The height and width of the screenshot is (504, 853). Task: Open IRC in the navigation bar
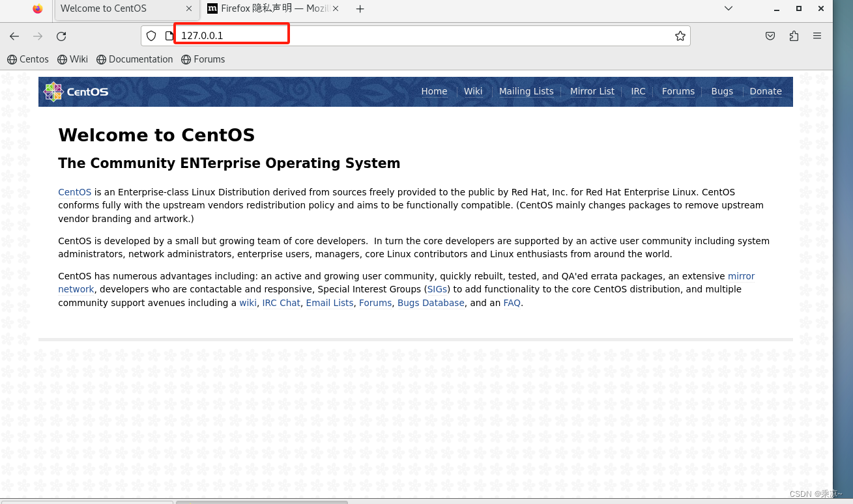[638, 91]
